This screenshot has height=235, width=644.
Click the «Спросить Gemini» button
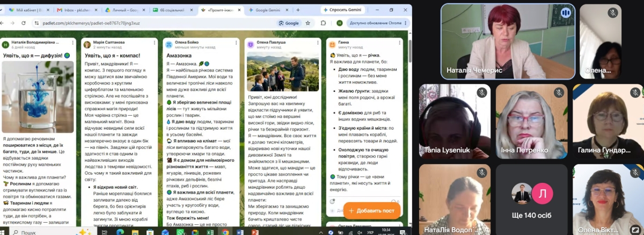tap(342, 10)
